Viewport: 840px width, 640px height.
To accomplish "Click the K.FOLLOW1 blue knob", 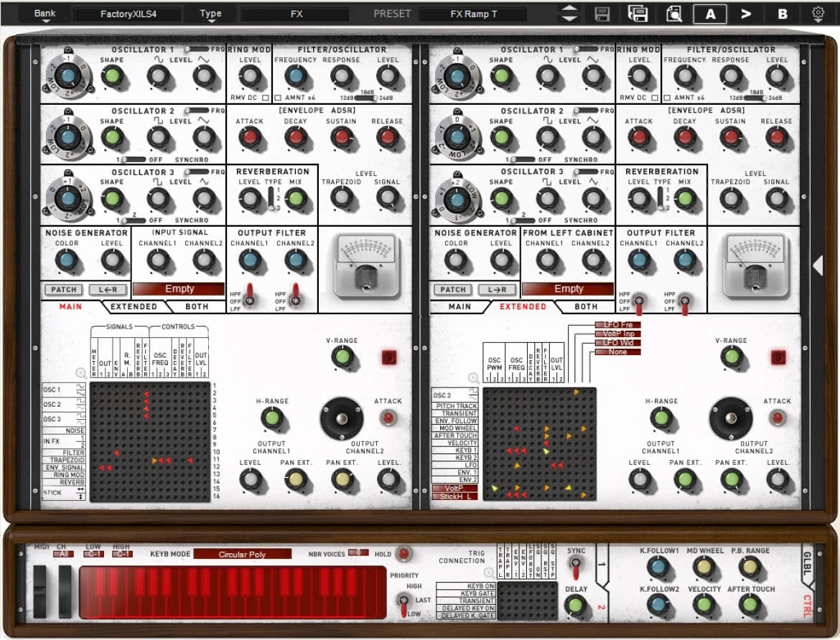I will [658, 567].
